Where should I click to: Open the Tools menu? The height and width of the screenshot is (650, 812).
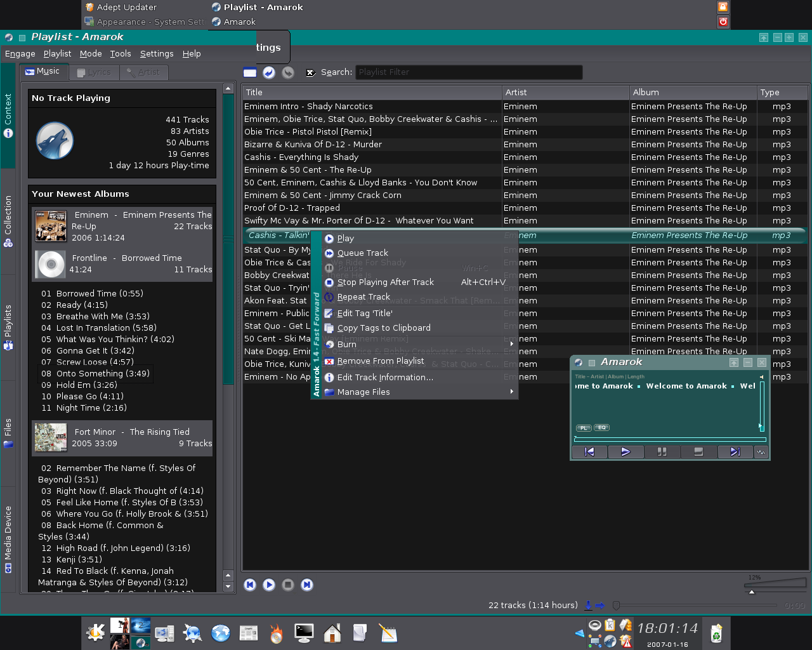coord(121,54)
